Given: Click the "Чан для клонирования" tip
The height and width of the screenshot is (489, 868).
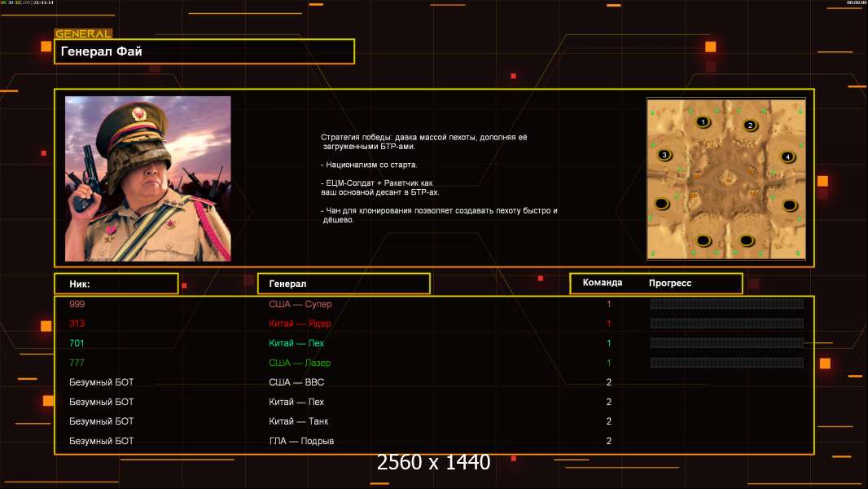Looking at the screenshot, I should (x=439, y=215).
